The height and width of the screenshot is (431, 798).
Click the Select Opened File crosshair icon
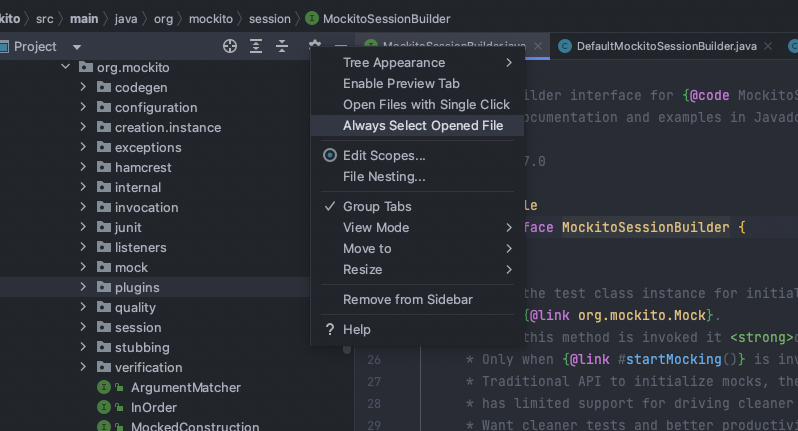coord(230,46)
